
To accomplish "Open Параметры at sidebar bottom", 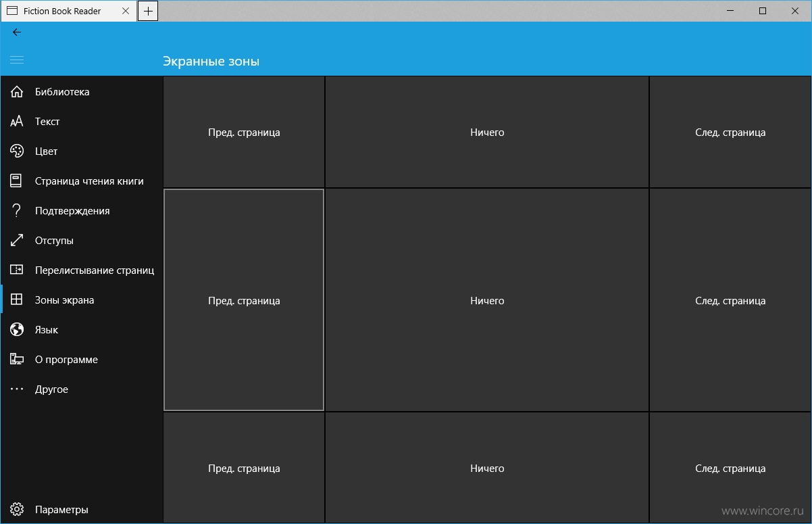I will 82,510.
